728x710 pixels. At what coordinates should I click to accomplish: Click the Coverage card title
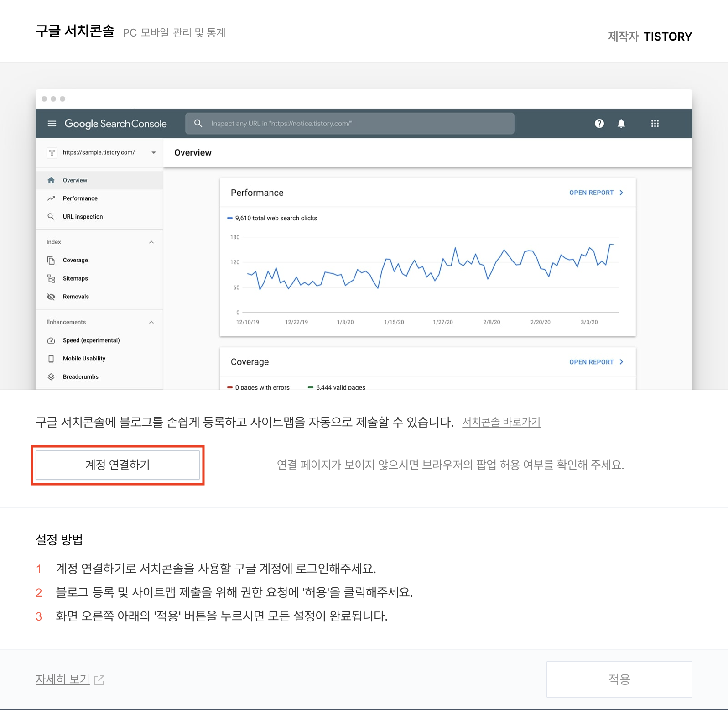pos(250,362)
